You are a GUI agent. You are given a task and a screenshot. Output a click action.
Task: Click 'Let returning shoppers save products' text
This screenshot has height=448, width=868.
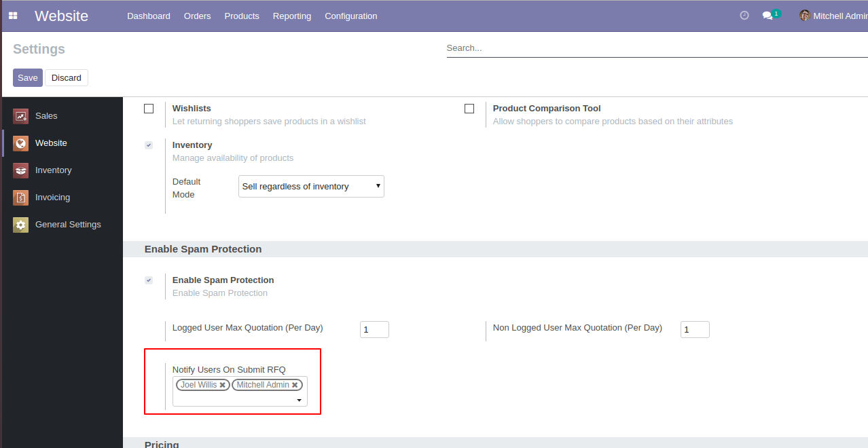pos(269,122)
